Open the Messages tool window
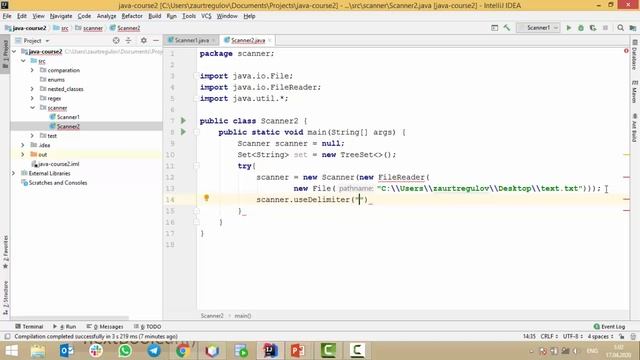This screenshot has width=640, height=360. [105, 327]
